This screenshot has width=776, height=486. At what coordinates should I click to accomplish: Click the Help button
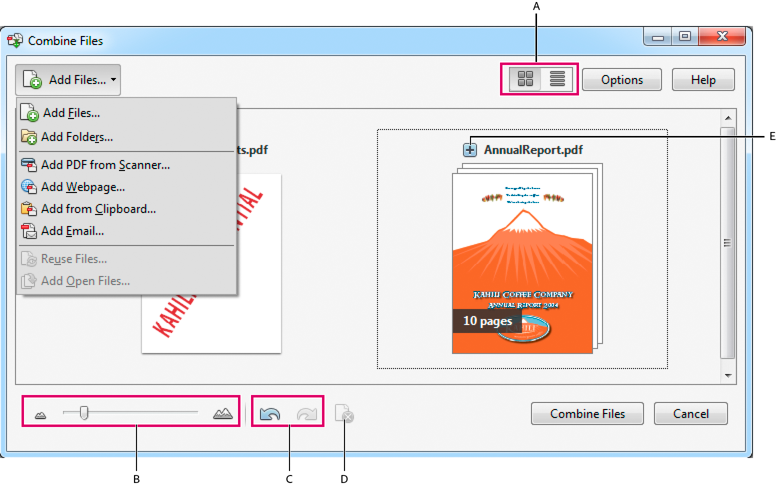tap(703, 80)
